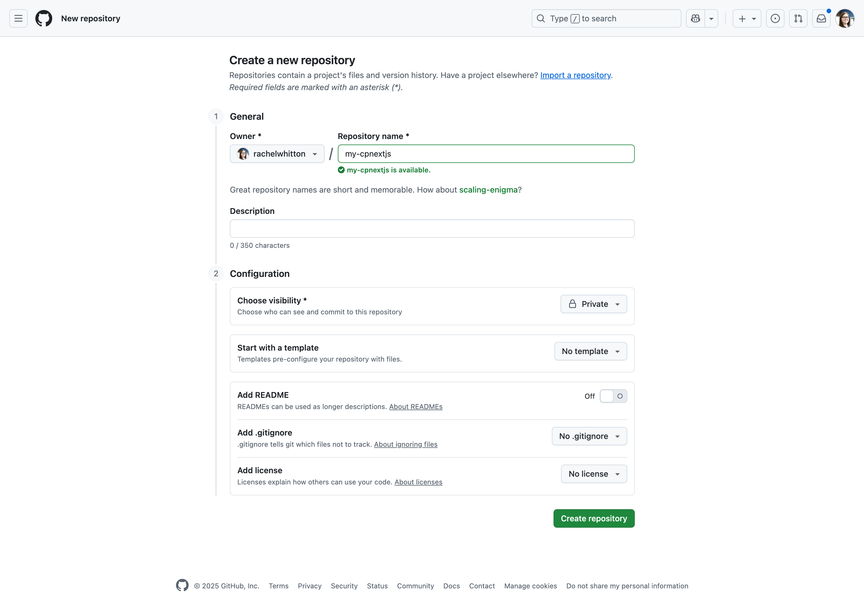Open the notifications inbox icon

[821, 18]
